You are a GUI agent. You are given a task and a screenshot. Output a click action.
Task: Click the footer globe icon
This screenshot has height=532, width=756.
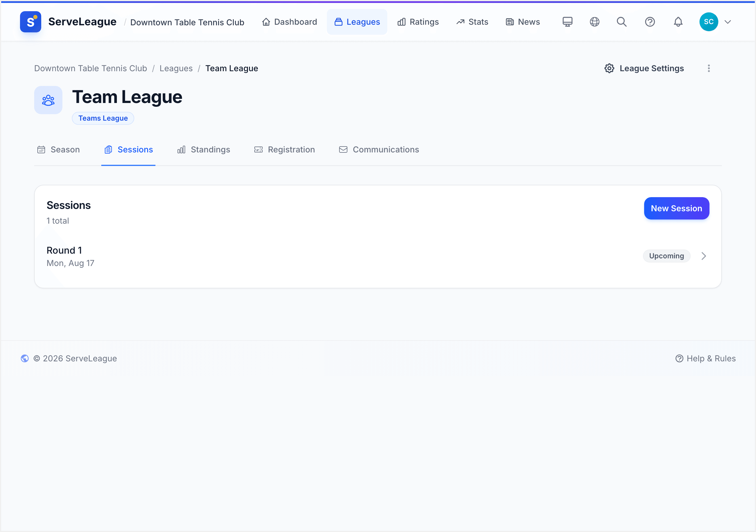click(x=25, y=358)
